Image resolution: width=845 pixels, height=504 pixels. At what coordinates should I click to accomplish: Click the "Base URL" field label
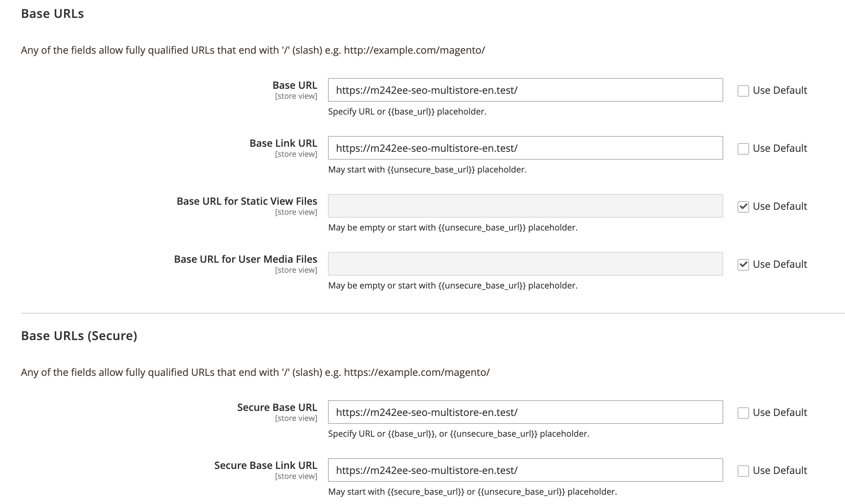point(295,85)
